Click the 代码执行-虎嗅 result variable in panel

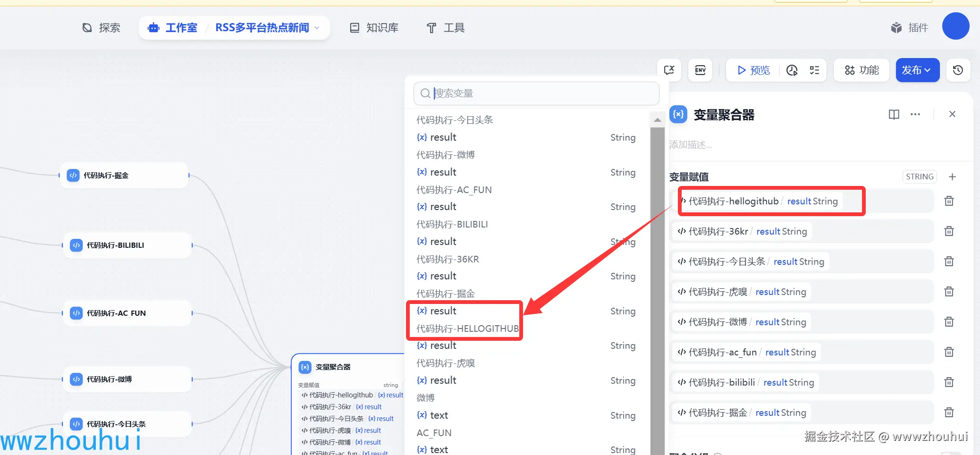tap(742, 292)
